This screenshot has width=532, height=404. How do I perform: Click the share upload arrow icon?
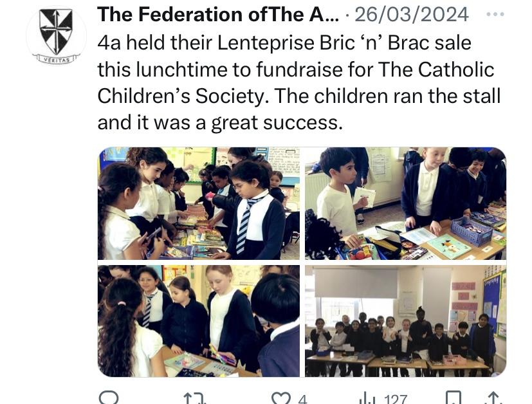[x=494, y=398]
